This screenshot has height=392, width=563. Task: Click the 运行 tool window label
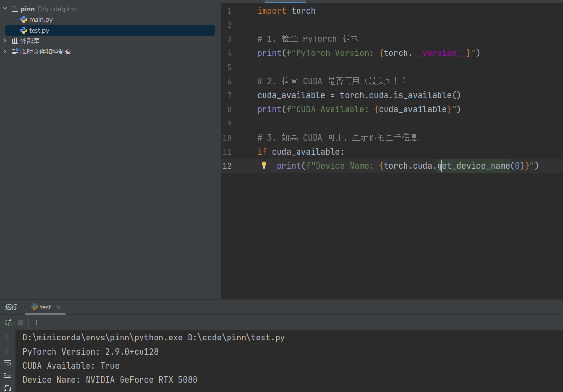tap(11, 307)
